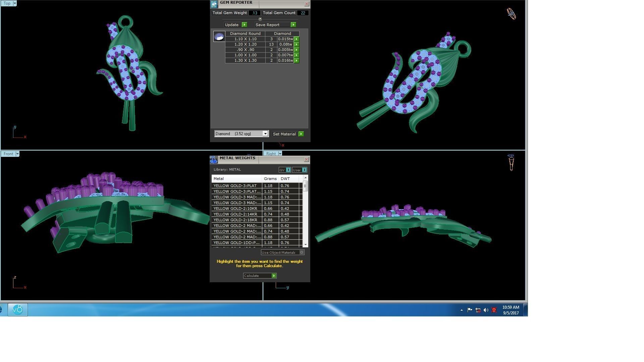Click green arrow on 1.20 X 1.20 row
Screen dimensions: 644x362
coord(297,44)
